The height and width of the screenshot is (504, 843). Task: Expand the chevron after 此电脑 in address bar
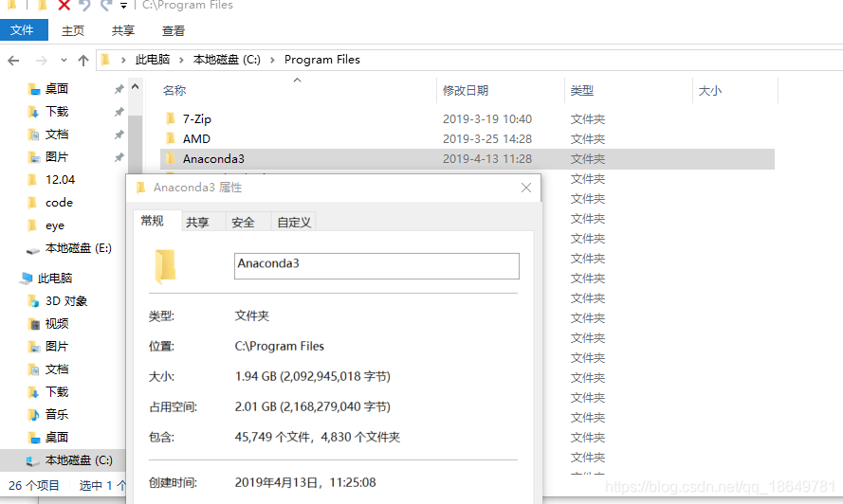click(x=181, y=61)
